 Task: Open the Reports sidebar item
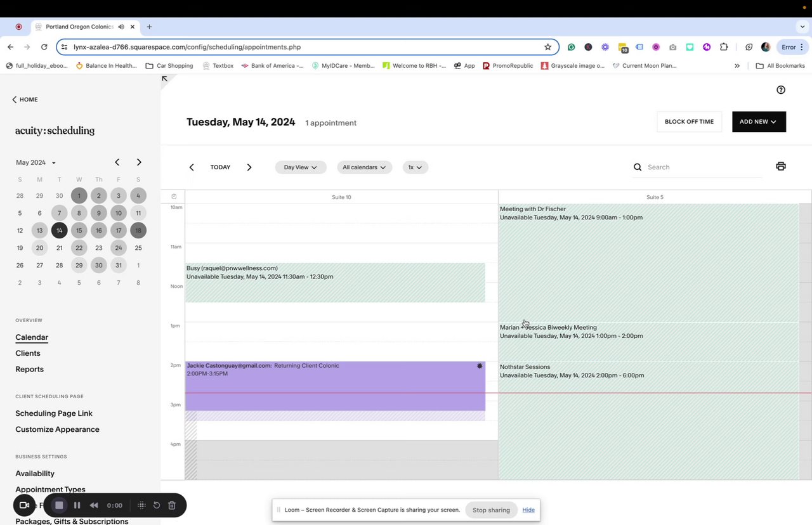click(30, 369)
